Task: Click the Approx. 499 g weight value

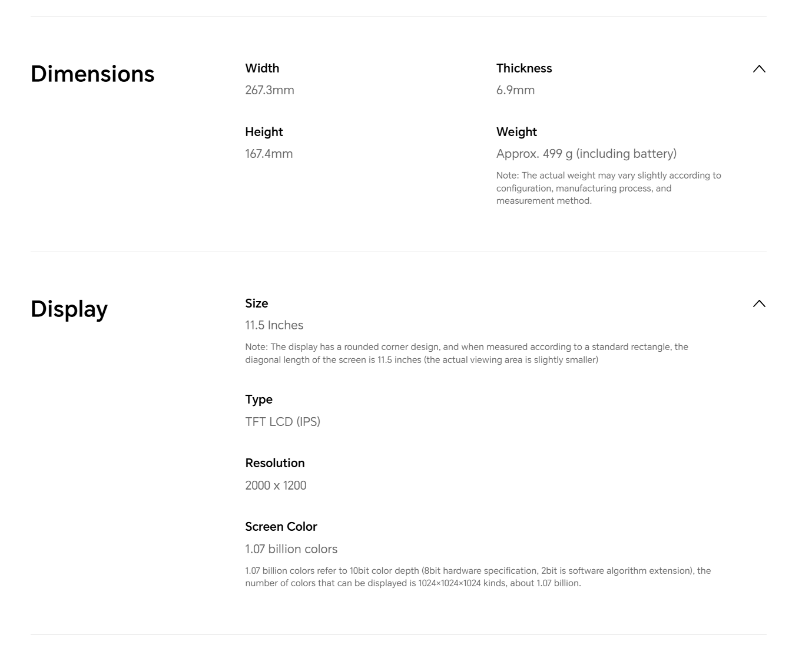Action: point(586,154)
